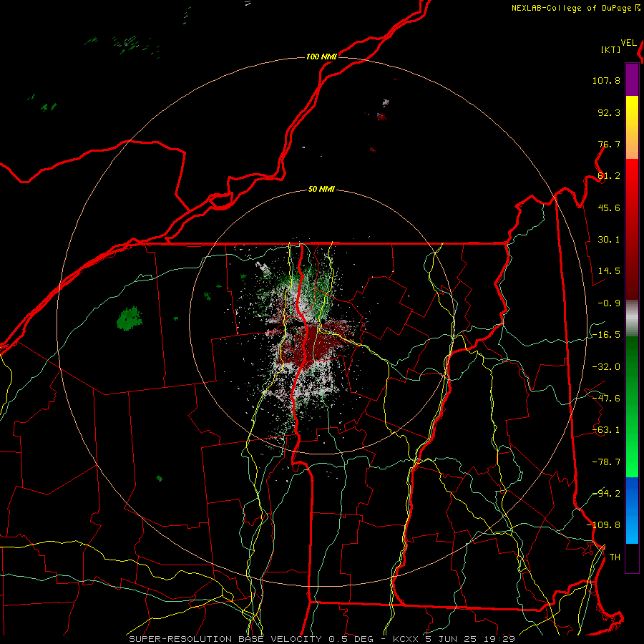Screen dimensions: 644x644
Task: Click the VEL legend title
Action: point(628,43)
